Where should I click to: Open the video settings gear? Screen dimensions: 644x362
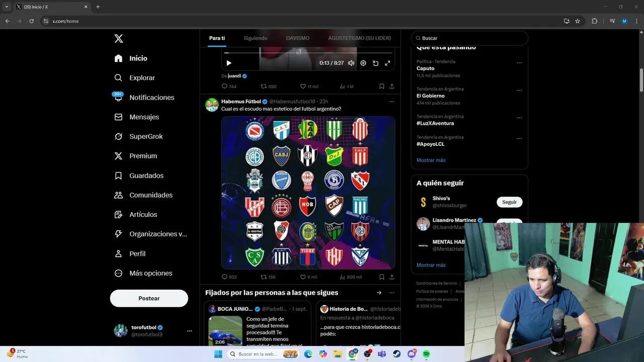click(363, 63)
